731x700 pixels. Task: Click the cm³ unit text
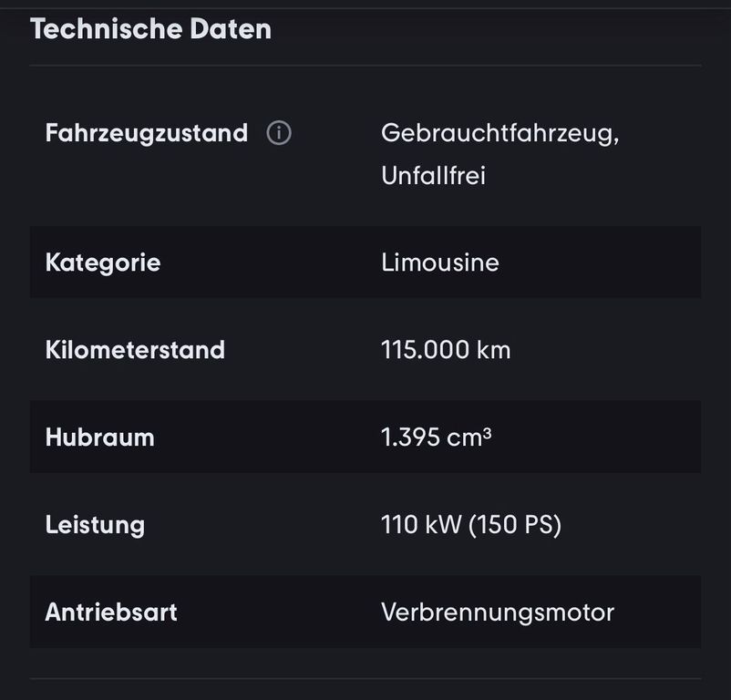tap(469, 437)
